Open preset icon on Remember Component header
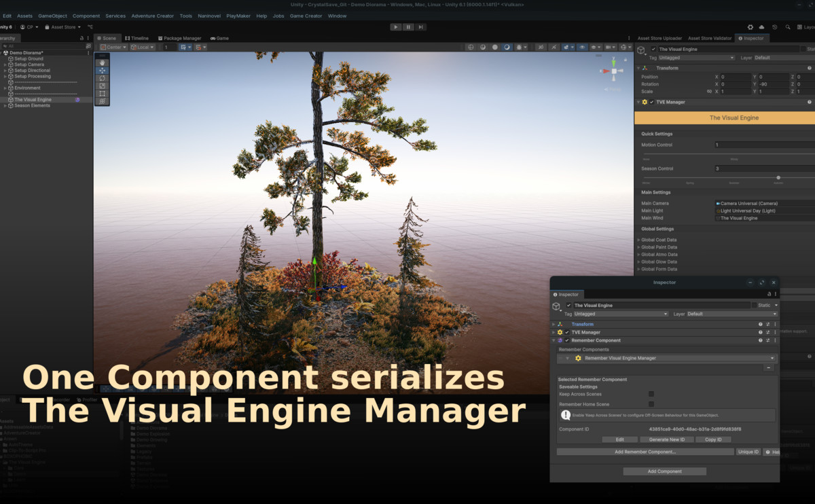 pyautogui.click(x=767, y=340)
